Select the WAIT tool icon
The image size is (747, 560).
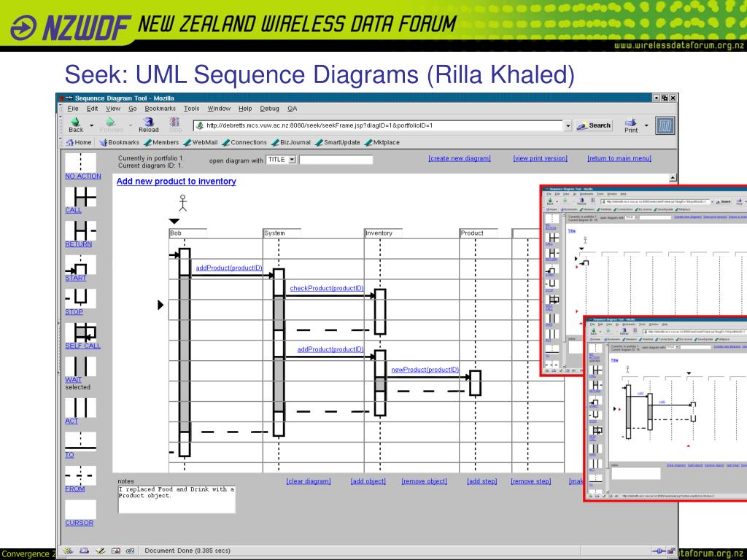(x=80, y=367)
